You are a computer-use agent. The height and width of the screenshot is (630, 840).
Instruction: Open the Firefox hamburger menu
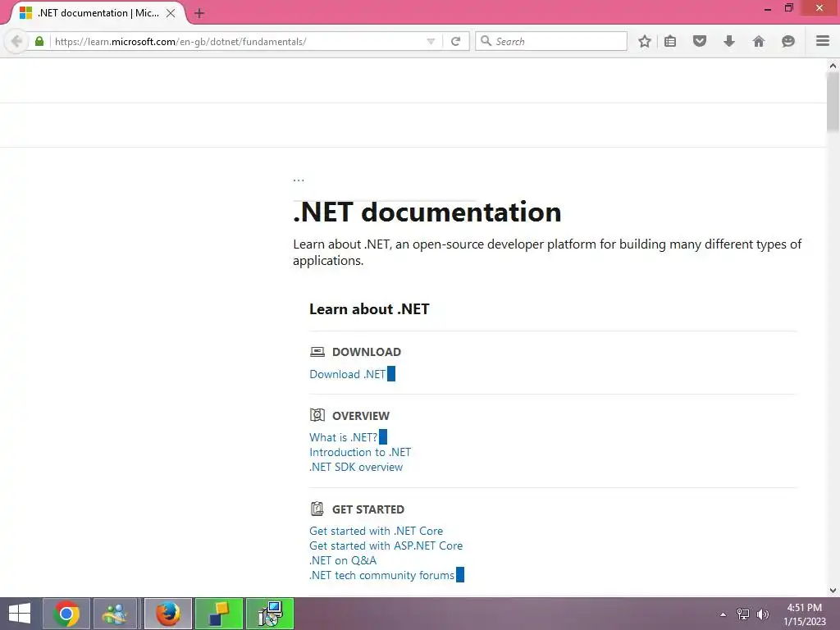[x=823, y=41]
